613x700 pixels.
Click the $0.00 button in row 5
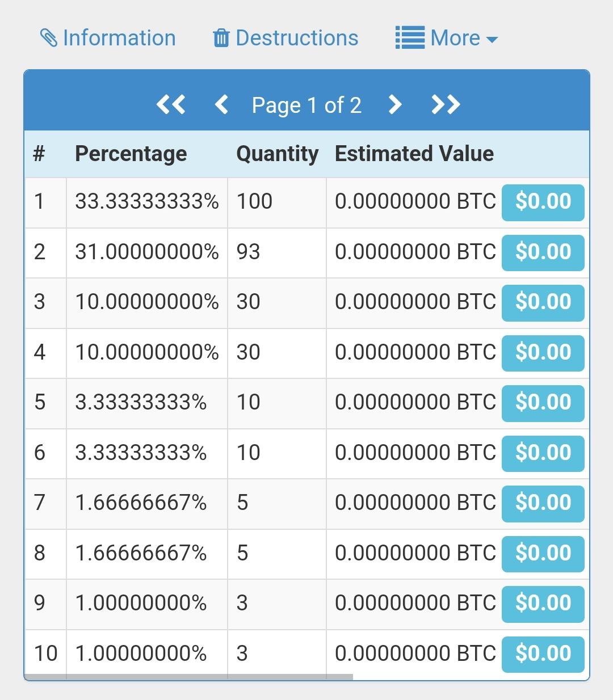[x=543, y=403]
